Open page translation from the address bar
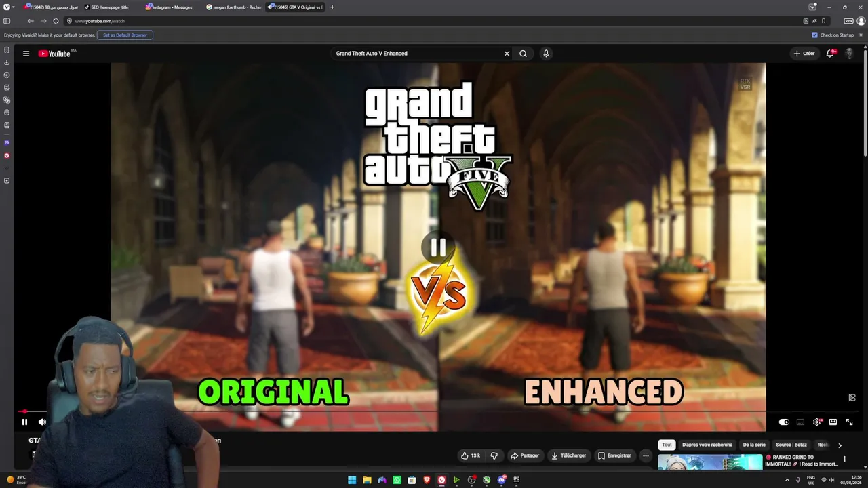Image resolution: width=868 pixels, height=488 pixels. tap(814, 21)
